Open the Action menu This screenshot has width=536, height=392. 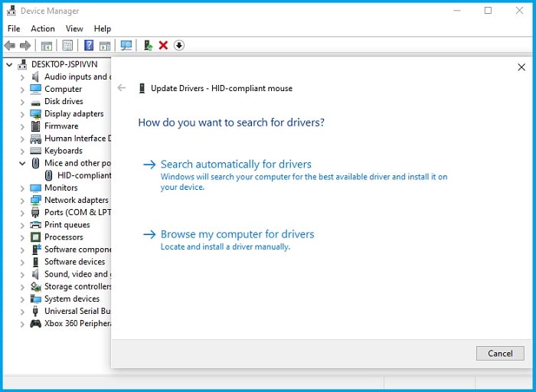pyautogui.click(x=43, y=28)
